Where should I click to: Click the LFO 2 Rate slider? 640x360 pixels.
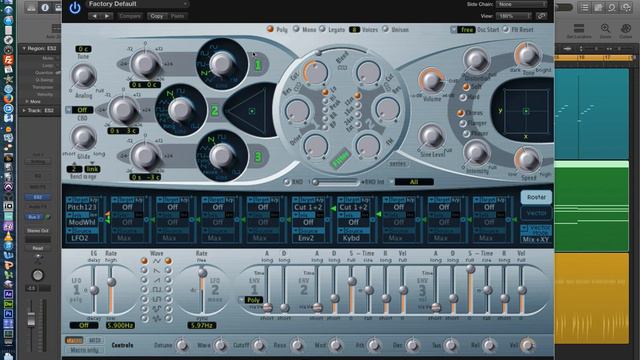pos(202,290)
